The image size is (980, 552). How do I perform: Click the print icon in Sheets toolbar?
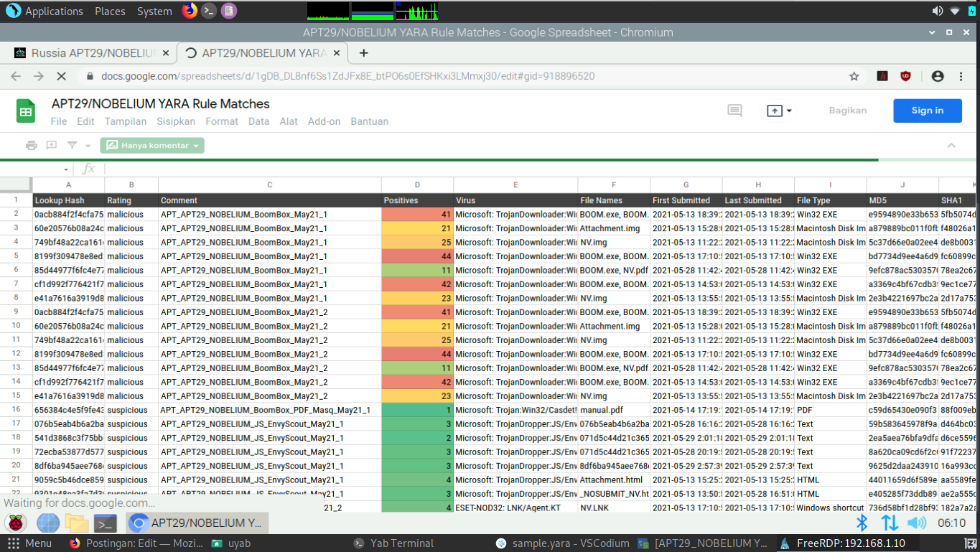tap(31, 145)
